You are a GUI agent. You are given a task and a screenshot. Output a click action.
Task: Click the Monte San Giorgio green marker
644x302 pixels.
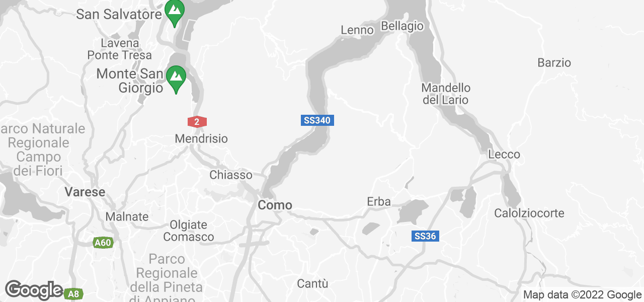[x=176, y=80]
